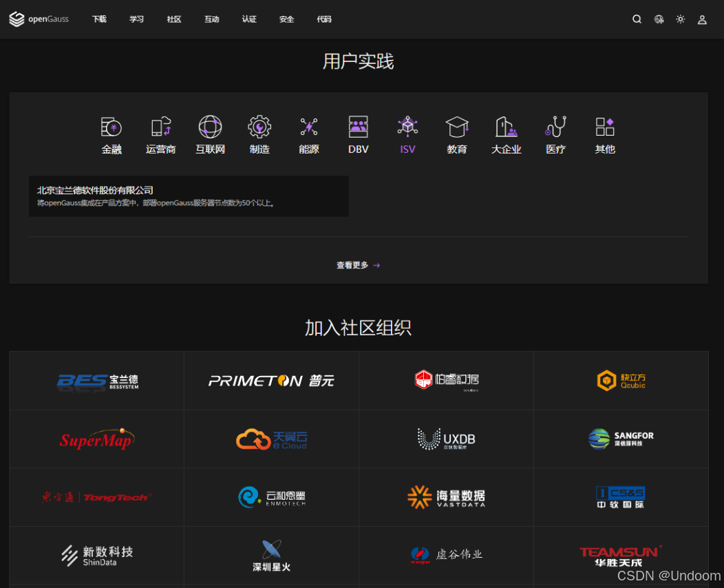Toggle the sun theme icon
The image size is (724, 588).
(680, 19)
